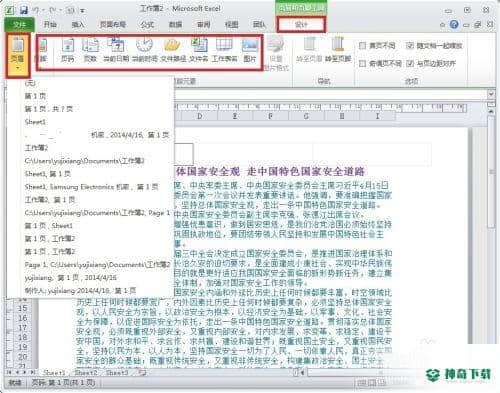Toggle Scale with Document (随文档一起缩放) checkbox
The height and width of the screenshot is (393, 500).
(x=410, y=46)
